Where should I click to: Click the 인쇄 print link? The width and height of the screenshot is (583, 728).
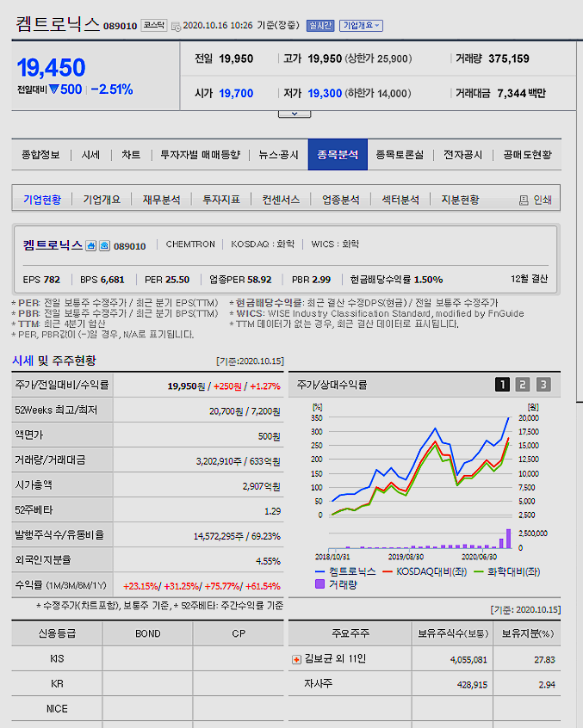pos(543,201)
